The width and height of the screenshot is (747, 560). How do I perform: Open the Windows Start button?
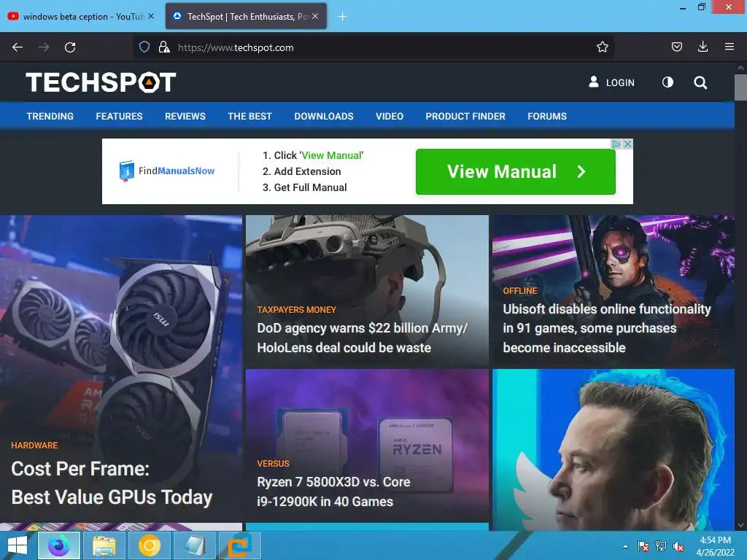coord(18,545)
